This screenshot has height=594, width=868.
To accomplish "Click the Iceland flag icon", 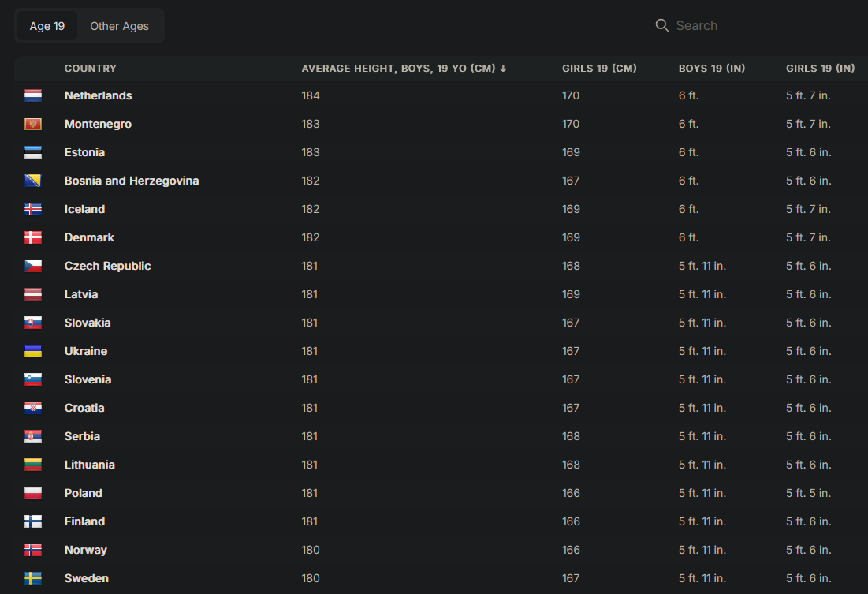I will (33, 209).
